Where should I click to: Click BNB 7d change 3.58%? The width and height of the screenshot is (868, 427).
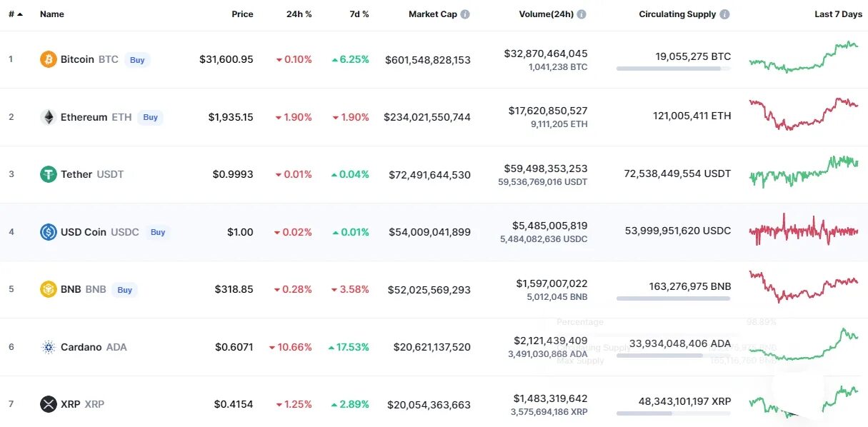click(351, 289)
